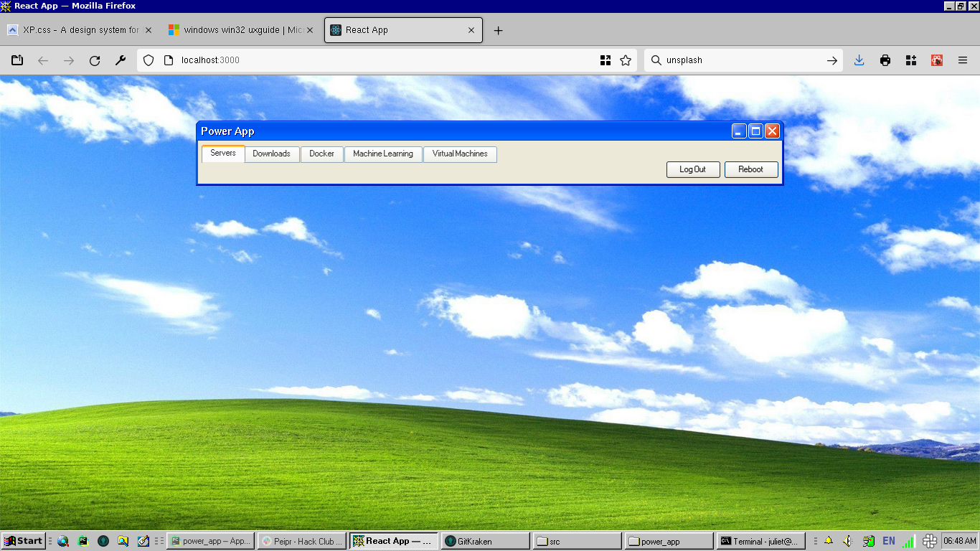
Task: Switch to power_app PyCharm taskbar window
Action: coord(211,541)
